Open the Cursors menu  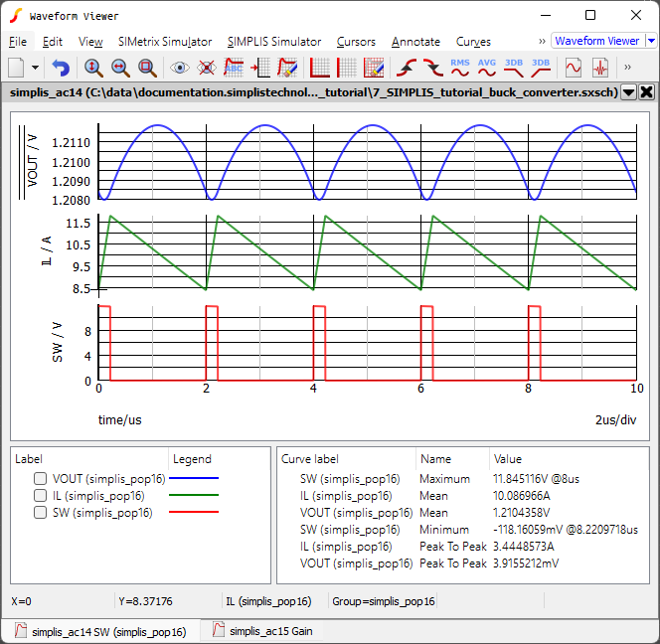[356, 42]
